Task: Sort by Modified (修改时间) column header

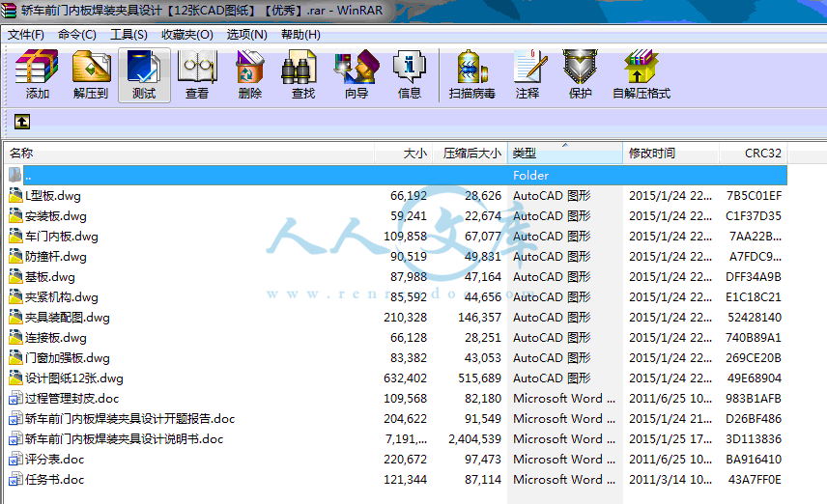Action: [x=670, y=153]
